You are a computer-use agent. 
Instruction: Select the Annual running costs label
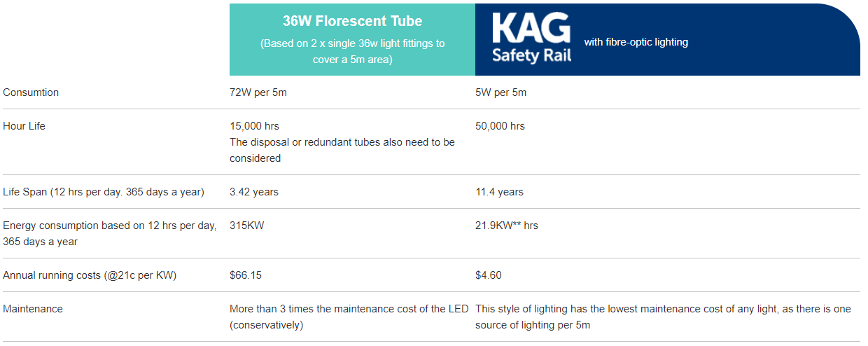point(90,275)
